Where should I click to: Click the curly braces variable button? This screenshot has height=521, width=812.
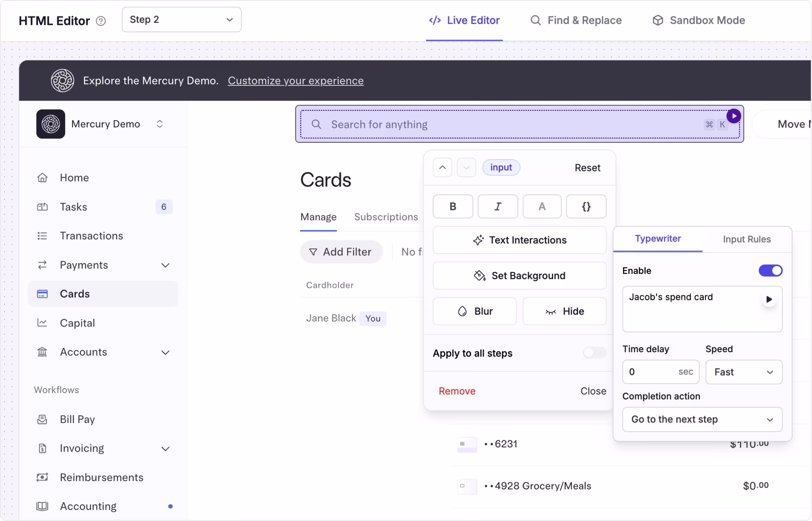(586, 206)
